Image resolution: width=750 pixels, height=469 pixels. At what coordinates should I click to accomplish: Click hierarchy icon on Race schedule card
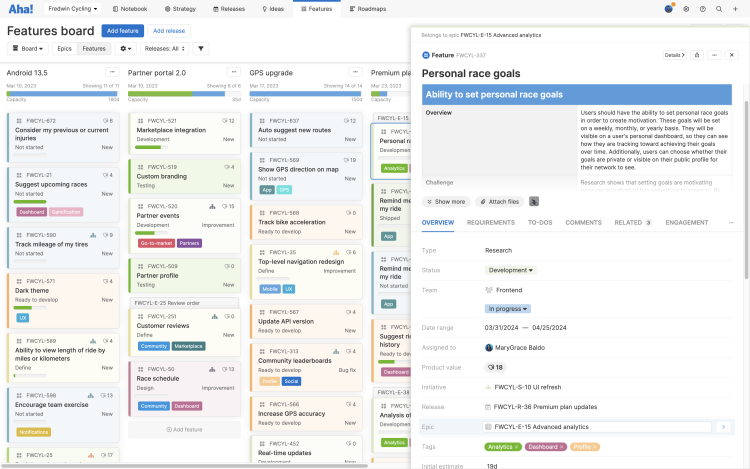(212, 370)
